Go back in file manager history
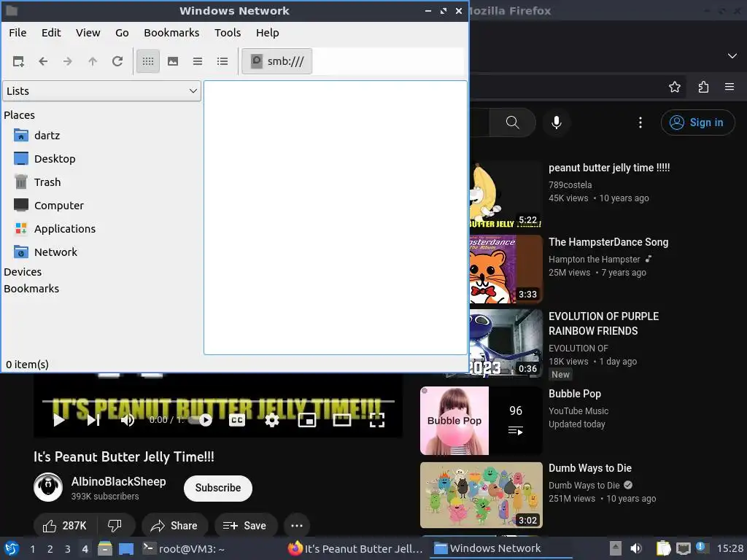Viewport: 747px width, 560px height. click(43, 61)
